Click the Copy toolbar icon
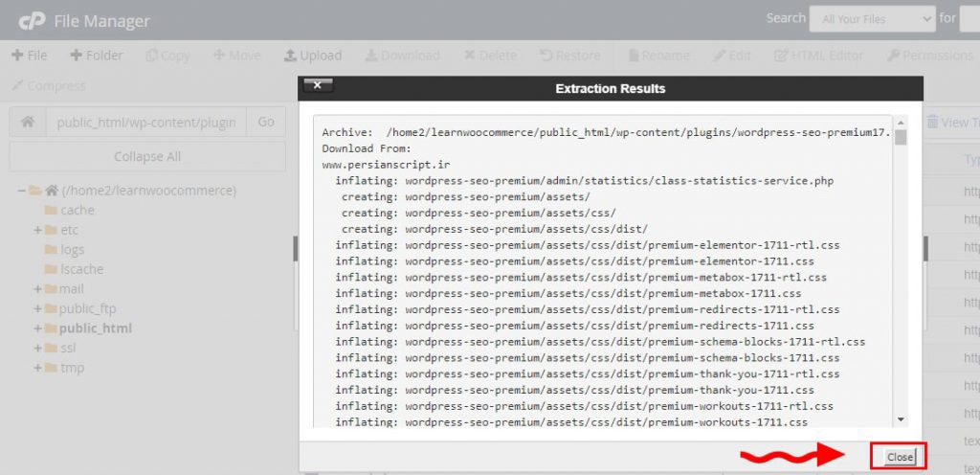 point(167,56)
